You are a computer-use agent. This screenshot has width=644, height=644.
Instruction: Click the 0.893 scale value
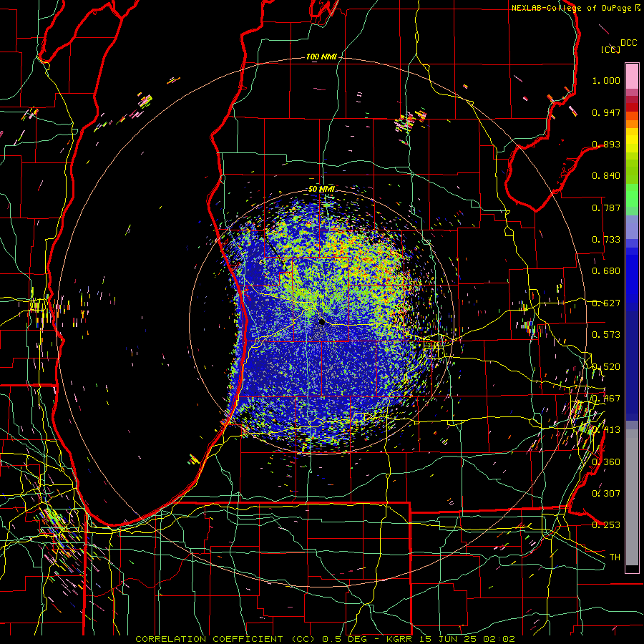coord(606,144)
